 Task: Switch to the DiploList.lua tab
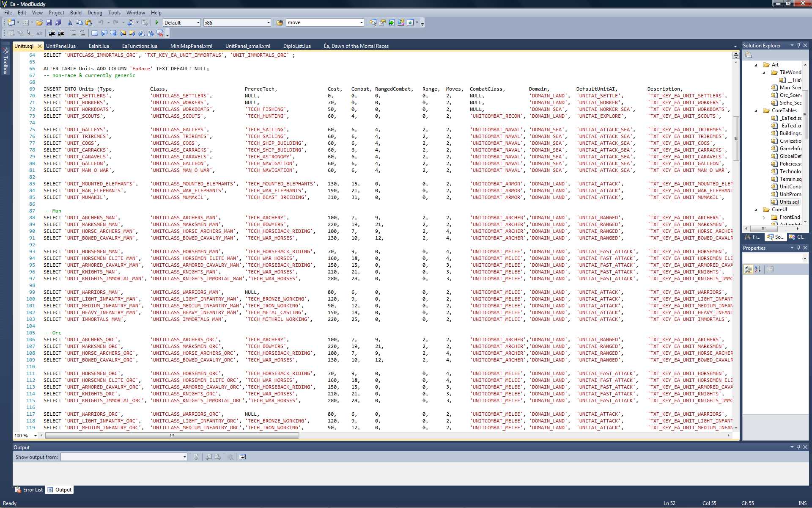[297, 46]
